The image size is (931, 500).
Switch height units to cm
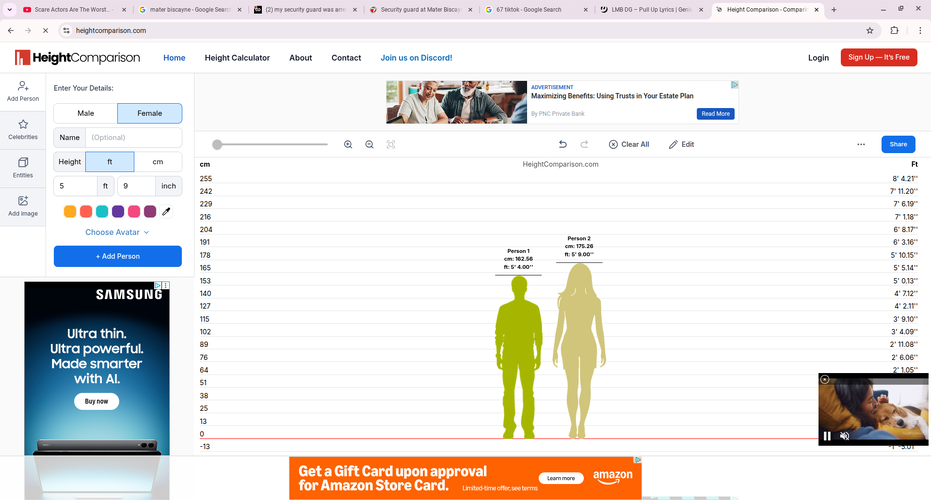(x=157, y=161)
